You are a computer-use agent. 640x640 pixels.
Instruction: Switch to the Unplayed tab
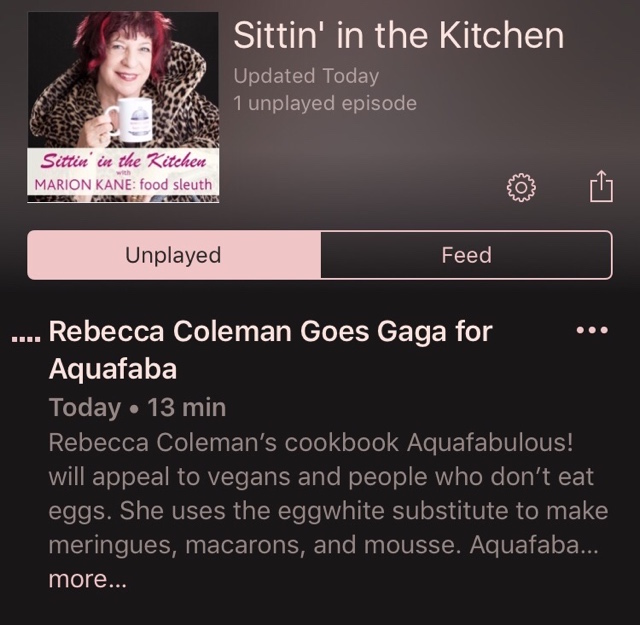(x=174, y=255)
